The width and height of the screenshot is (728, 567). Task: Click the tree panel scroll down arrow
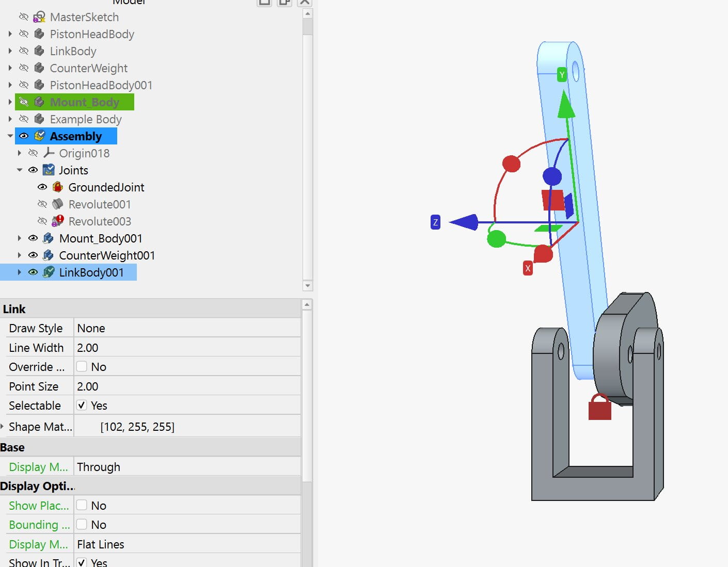[x=308, y=285]
